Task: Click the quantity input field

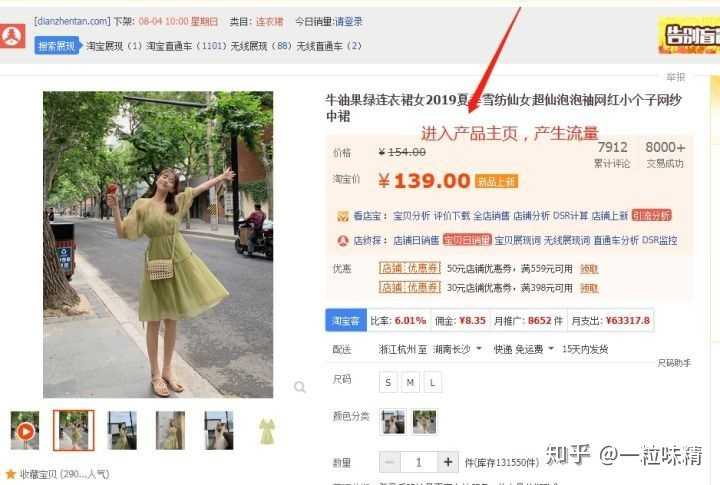Action: pyautogui.click(x=419, y=462)
